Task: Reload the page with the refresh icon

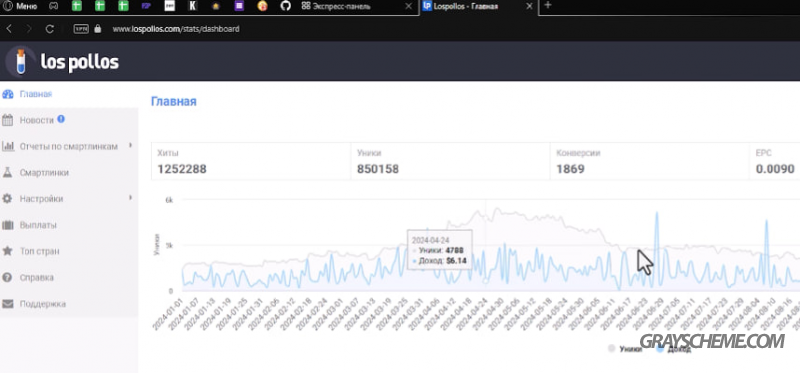Action: [x=49, y=29]
